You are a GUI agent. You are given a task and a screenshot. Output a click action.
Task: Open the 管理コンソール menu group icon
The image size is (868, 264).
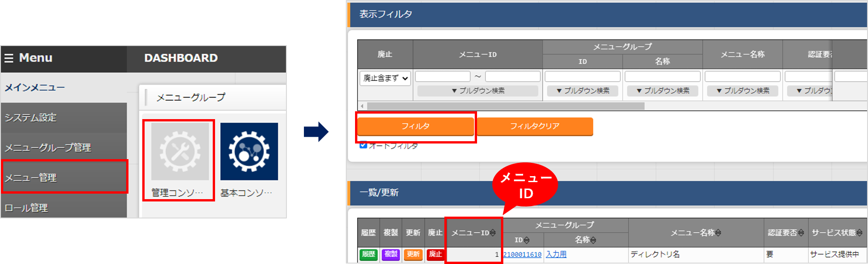coord(180,151)
